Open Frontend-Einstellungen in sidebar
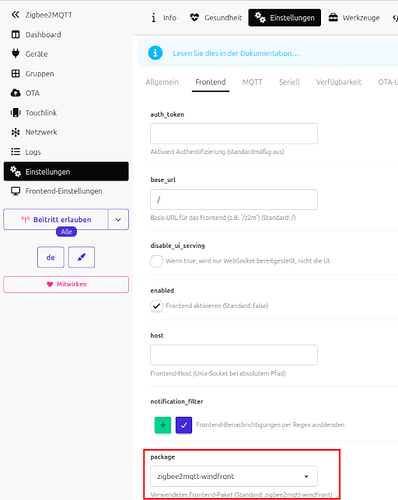This screenshot has width=398, height=500. pyautogui.click(x=57, y=191)
